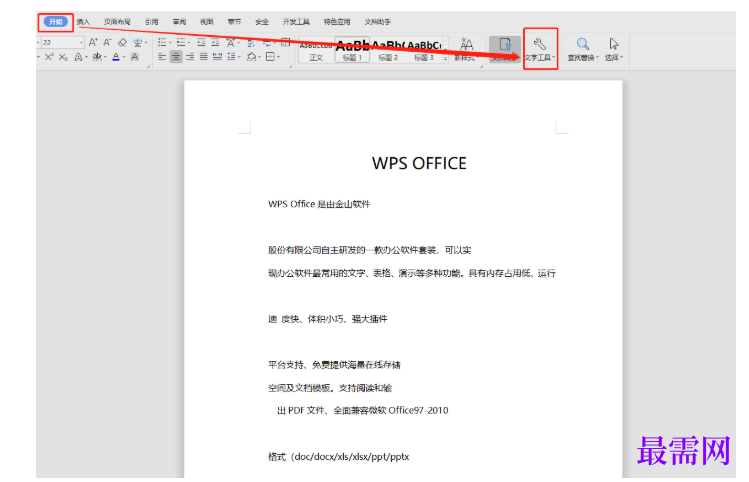Toggle center alignment

[176, 57]
